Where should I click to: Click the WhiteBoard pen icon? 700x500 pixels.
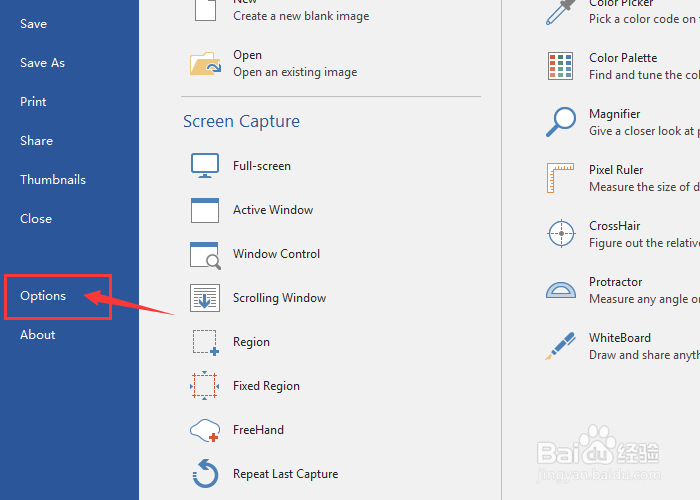pyautogui.click(x=560, y=346)
